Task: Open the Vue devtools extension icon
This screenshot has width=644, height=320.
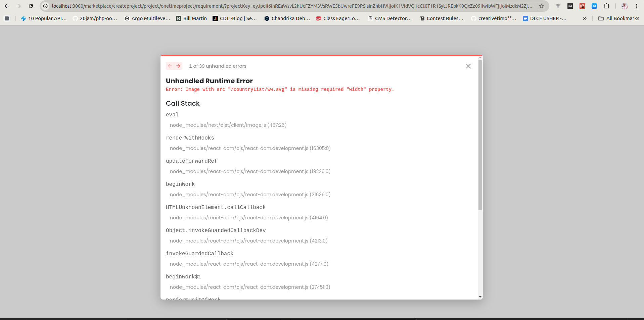Action: coord(558,6)
